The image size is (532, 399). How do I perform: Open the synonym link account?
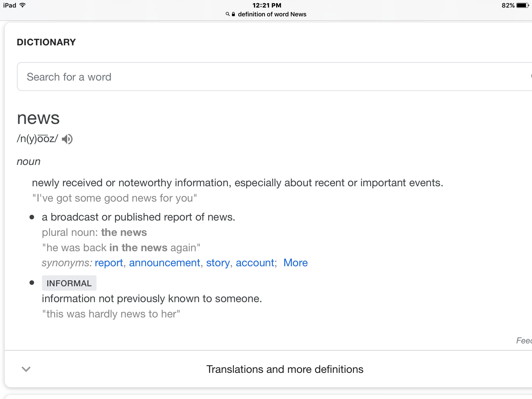tap(255, 263)
